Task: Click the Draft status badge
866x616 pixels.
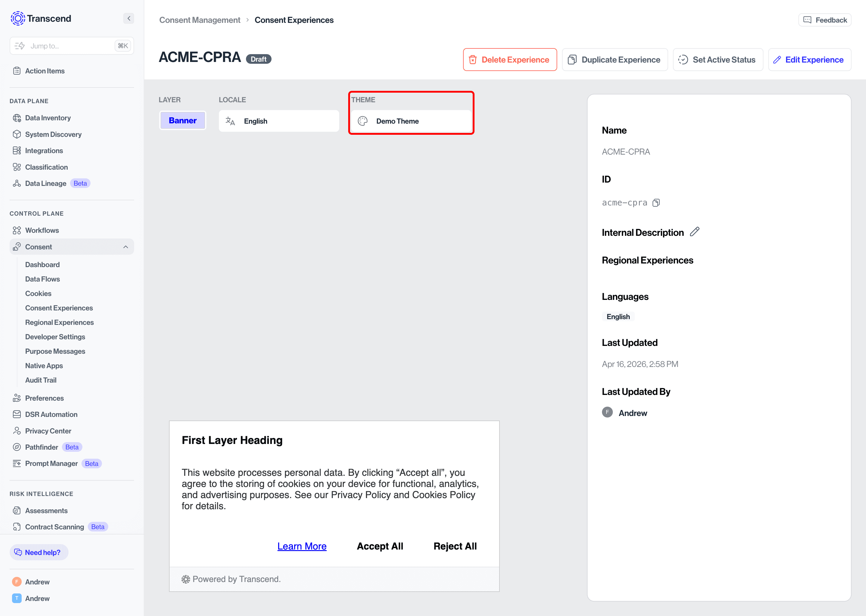Action: click(x=259, y=59)
